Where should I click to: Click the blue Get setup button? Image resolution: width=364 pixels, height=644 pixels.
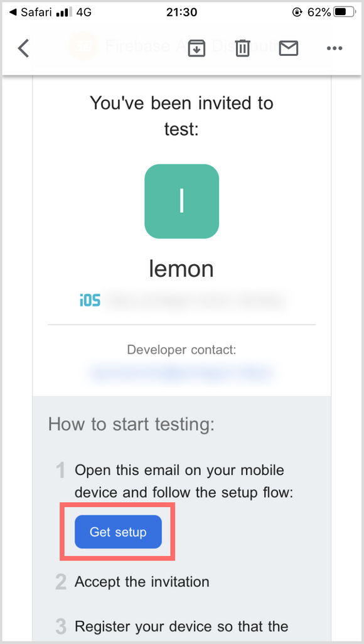[119, 532]
